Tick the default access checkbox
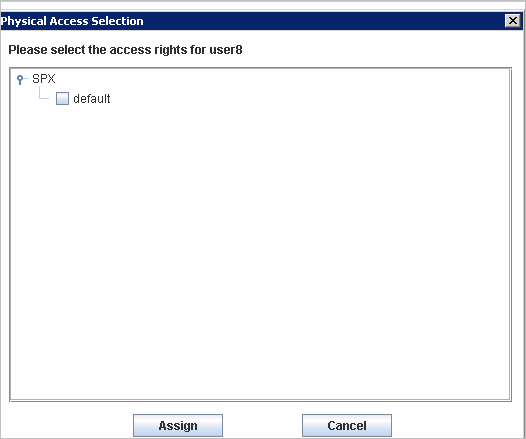Viewport: 526px width, 439px height. point(62,99)
